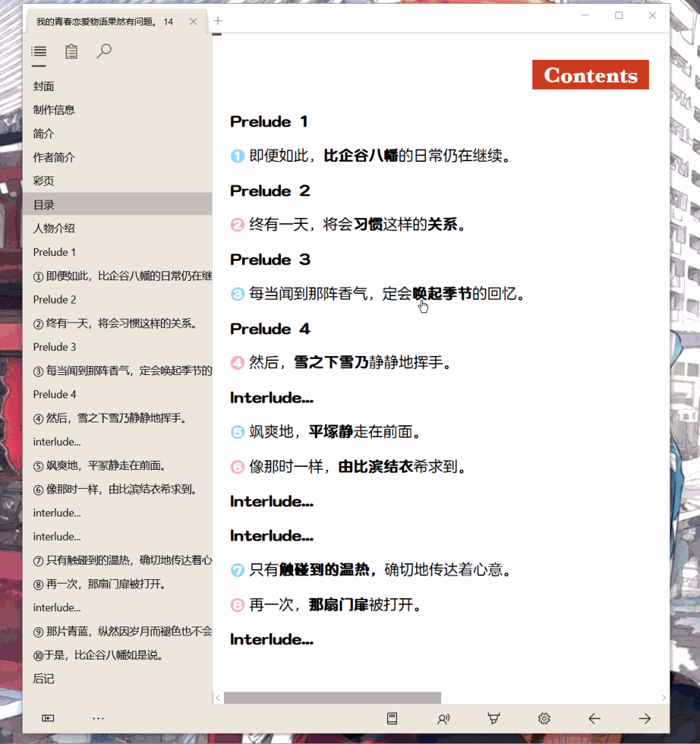Open sidebar chapter ⑧ 再一次

click(x=117, y=584)
